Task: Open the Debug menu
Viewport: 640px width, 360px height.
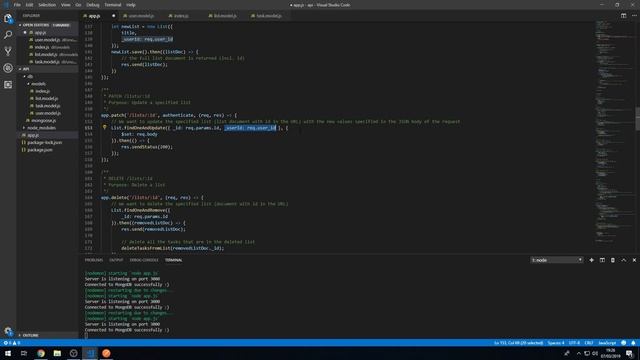Action: pos(93,5)
